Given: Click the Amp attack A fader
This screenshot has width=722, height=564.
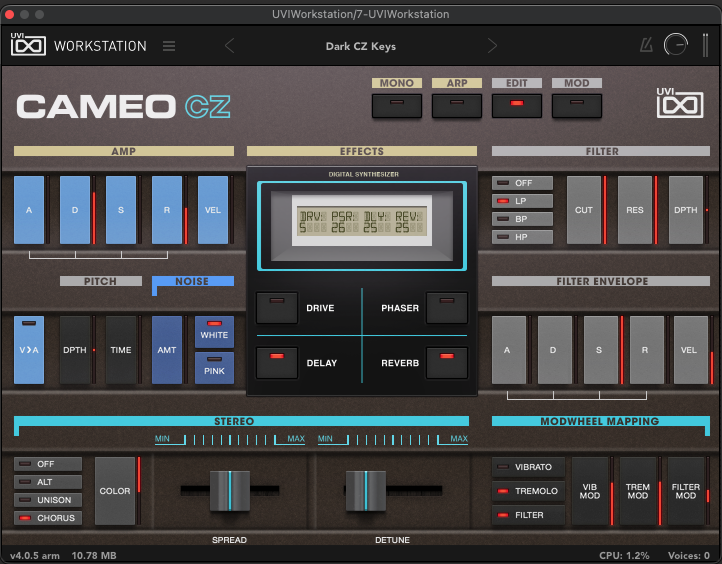Looking at the screenshot, I should (x=29, y=210).
